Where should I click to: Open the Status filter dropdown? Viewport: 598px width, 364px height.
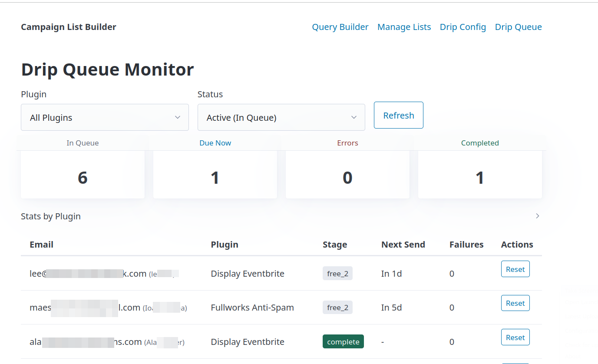281,117
